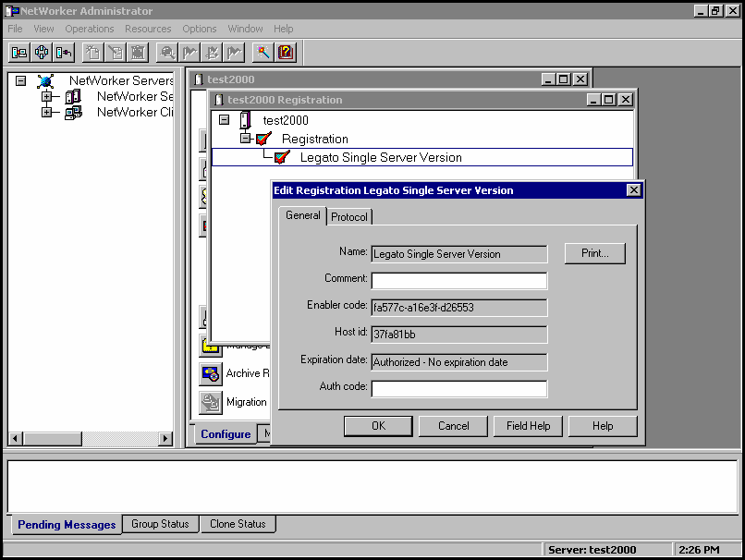Click the Host id field

(459, 335)
